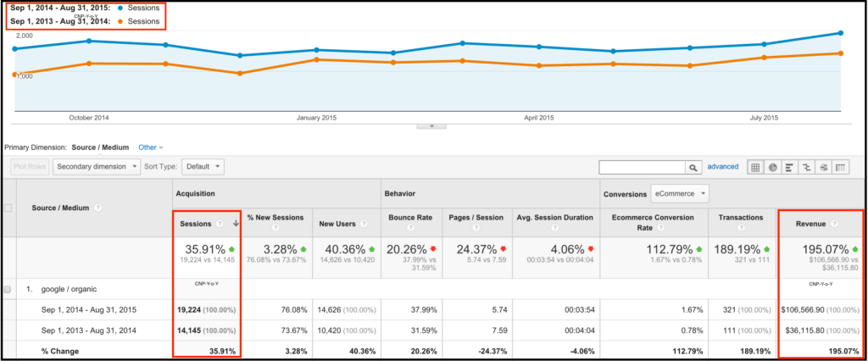This screenshot has height=361, width=868.
Task: Sort by Revenue column header
Action: [810, 224]
